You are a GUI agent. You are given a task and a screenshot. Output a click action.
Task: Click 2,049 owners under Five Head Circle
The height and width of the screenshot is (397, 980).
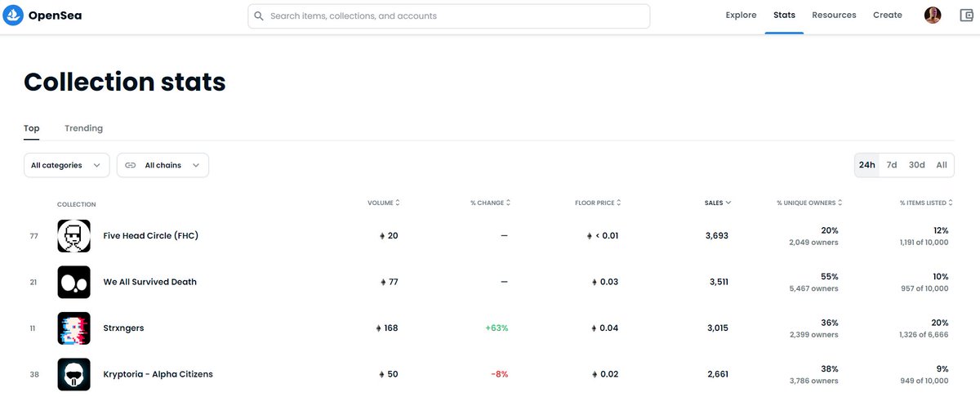tap(814, 243)
